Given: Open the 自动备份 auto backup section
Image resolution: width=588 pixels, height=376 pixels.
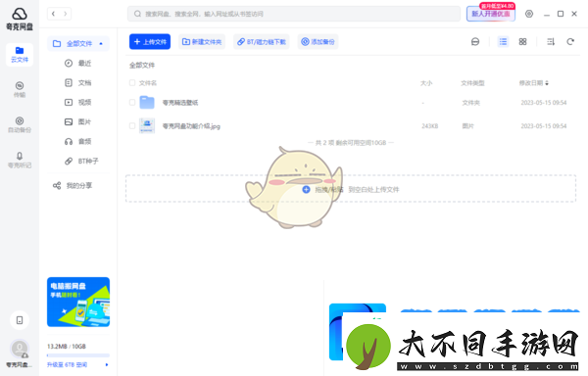Looking at the screenshot, I should click(x=20, y=124).
